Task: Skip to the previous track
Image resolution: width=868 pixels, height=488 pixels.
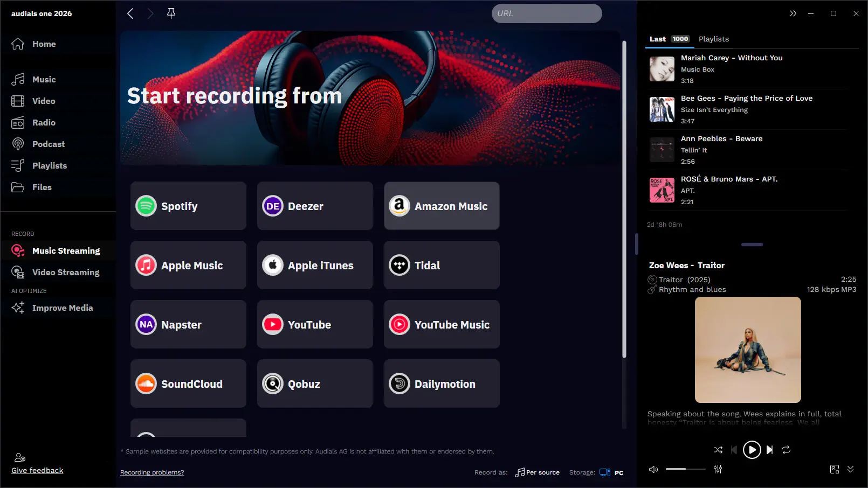Action: point(734,450)
